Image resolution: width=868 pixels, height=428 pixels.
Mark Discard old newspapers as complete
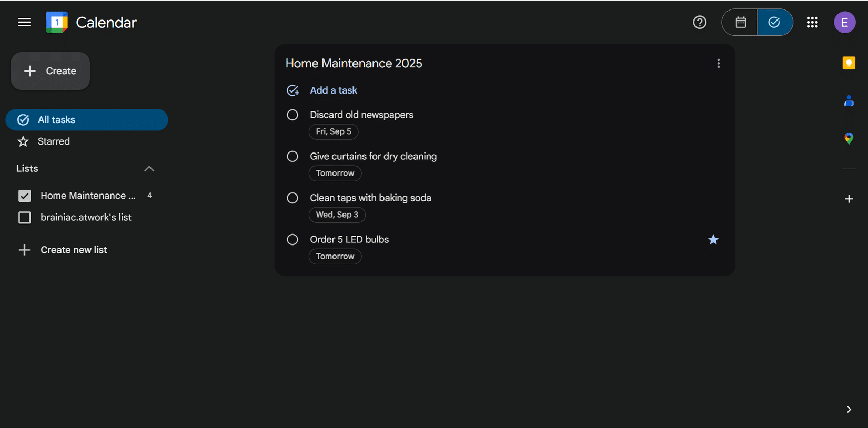pyautogui.click(x=292, y=115)
